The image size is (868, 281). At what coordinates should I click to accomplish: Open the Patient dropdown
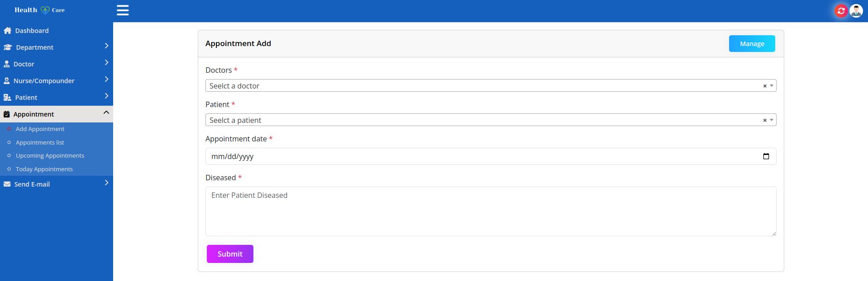point(484,120)
